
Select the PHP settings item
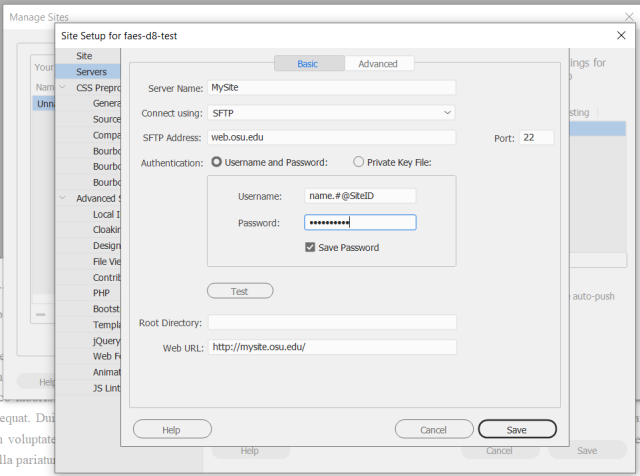[x=101, y=293]
